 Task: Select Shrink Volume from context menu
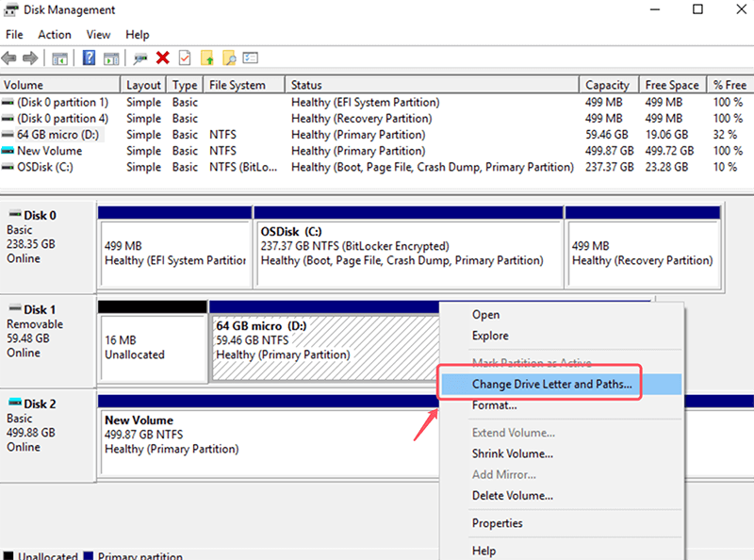(512, 453)
